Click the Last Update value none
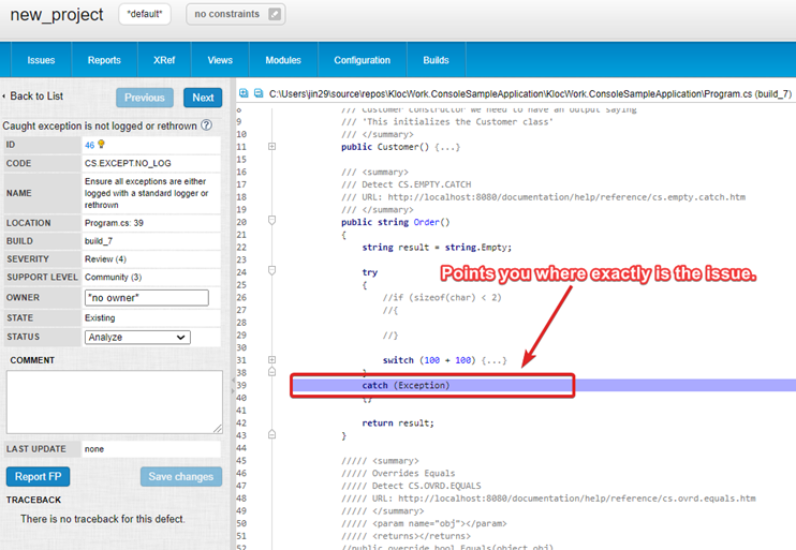 click(94, 449)
